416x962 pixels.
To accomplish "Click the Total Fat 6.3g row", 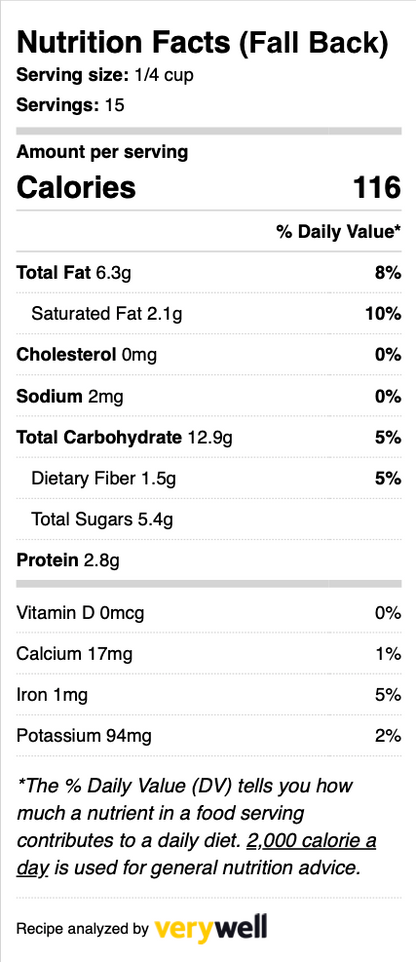I will [209, 272].
